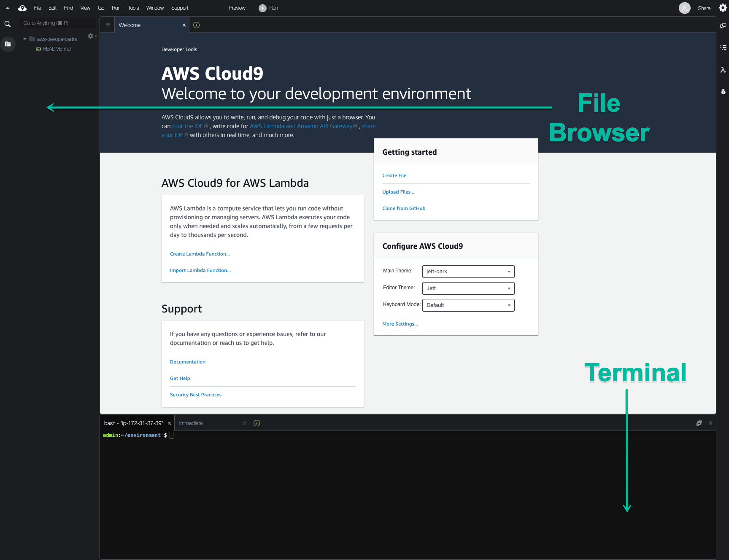Click Clone from GitHub link

pyautogui.click(x=403, y=208)
